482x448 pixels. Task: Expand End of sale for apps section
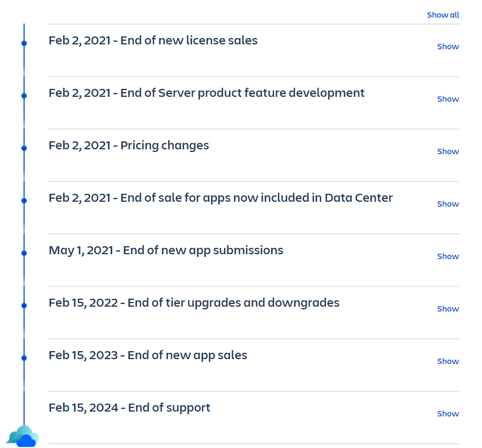pos(448,204)
